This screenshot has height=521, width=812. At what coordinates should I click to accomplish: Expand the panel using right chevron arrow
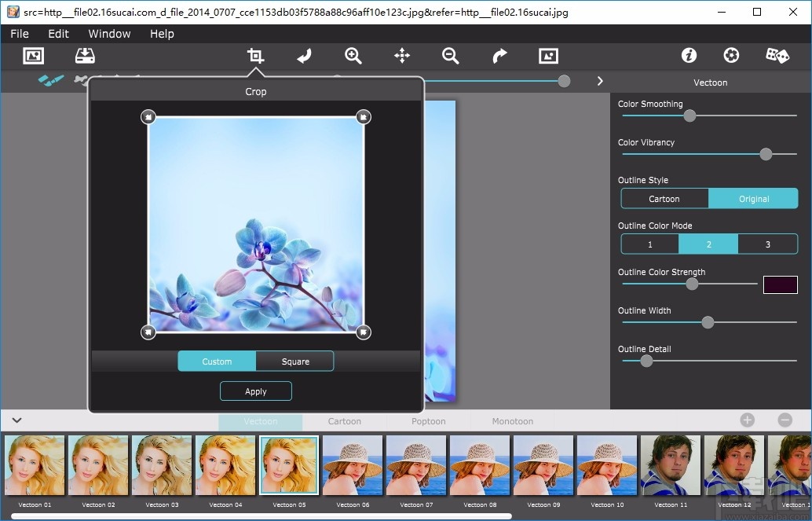[x=600, y=81]
